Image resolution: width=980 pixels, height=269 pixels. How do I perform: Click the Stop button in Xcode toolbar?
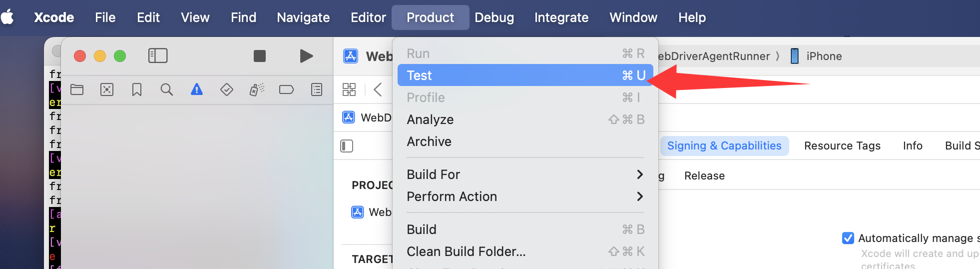tap(260, 56)
